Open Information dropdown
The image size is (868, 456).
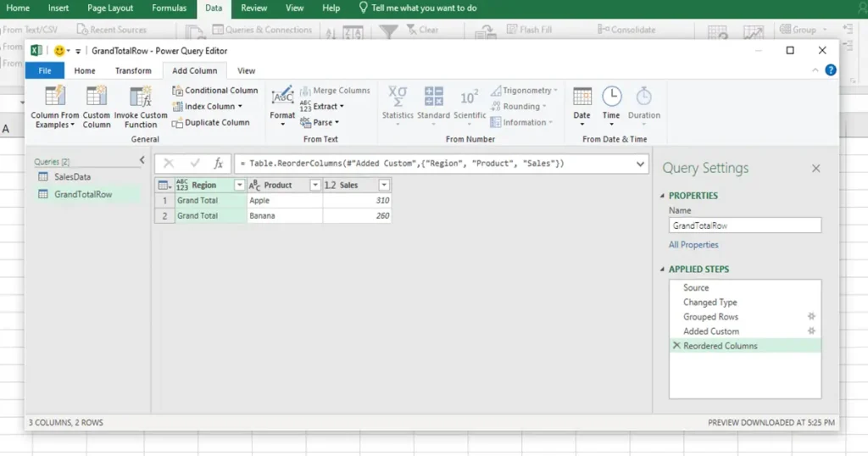tap(522, 122)
